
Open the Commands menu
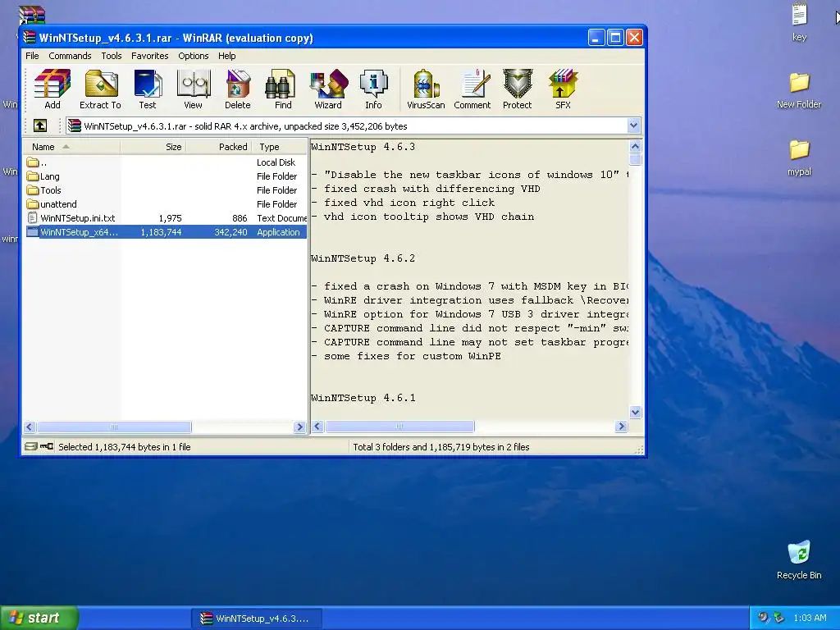click(x=70, y=56)
